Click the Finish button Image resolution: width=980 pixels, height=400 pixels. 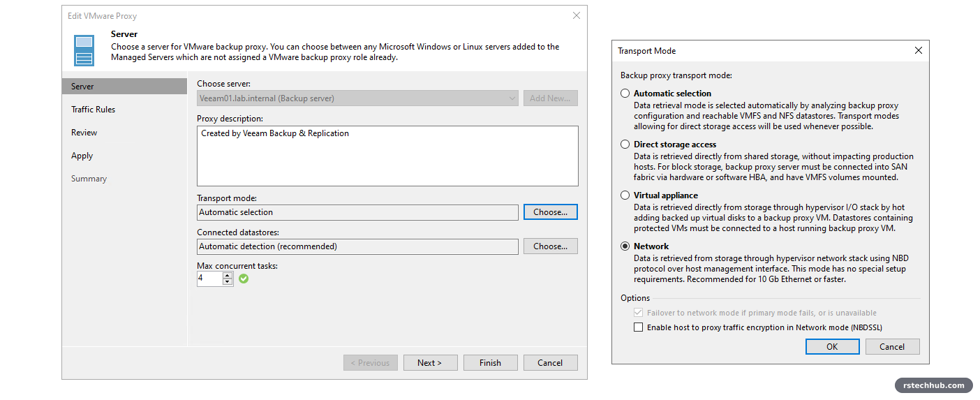[x=491, y=363]
